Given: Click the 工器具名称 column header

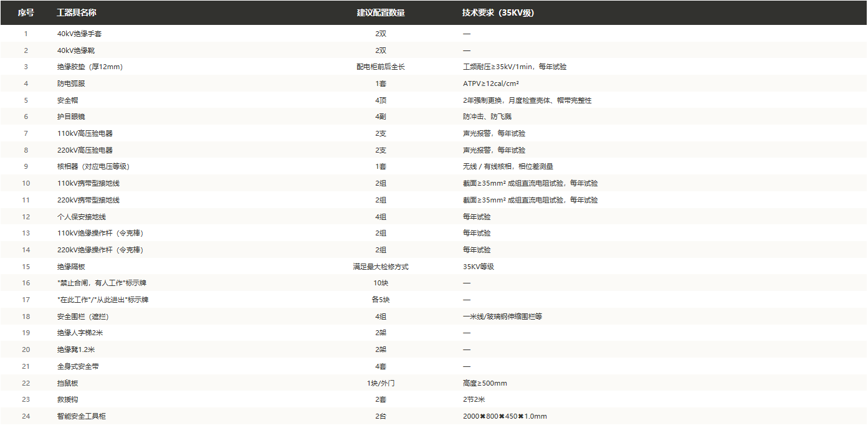Looking at the screenshot, I should tap(77, 12).
